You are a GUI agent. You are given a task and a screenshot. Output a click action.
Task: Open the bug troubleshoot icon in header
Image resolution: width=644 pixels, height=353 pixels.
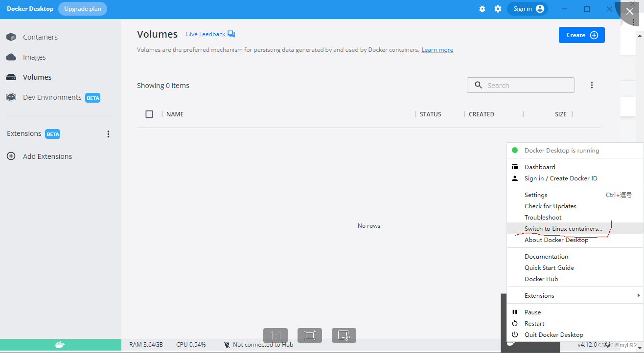tap(483, 9)
